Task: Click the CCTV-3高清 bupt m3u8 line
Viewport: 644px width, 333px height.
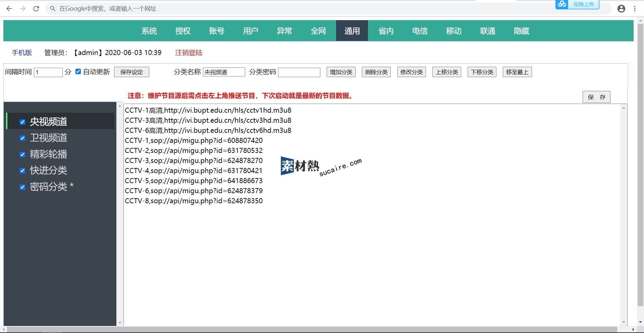Action: [208, 120]
